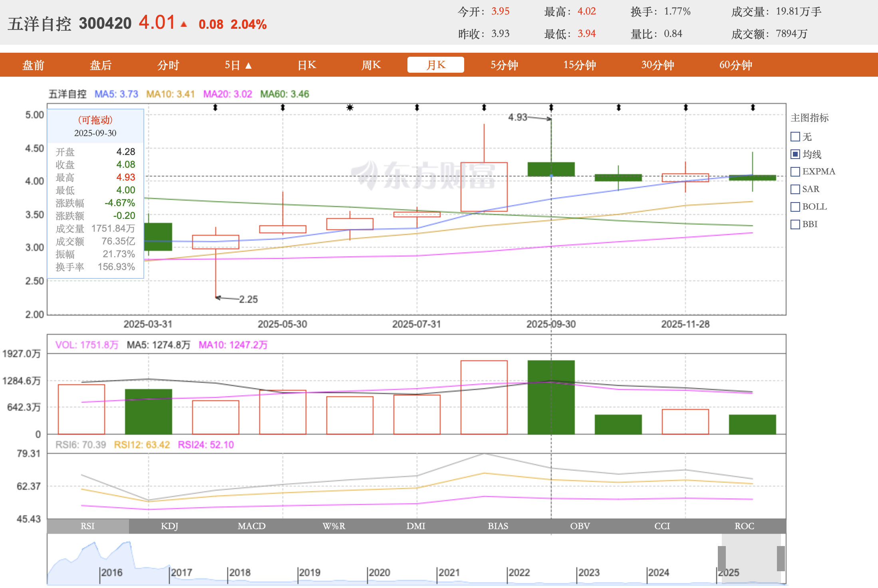Tick the SAR indicator checkbox

click(x=795, y=189)
